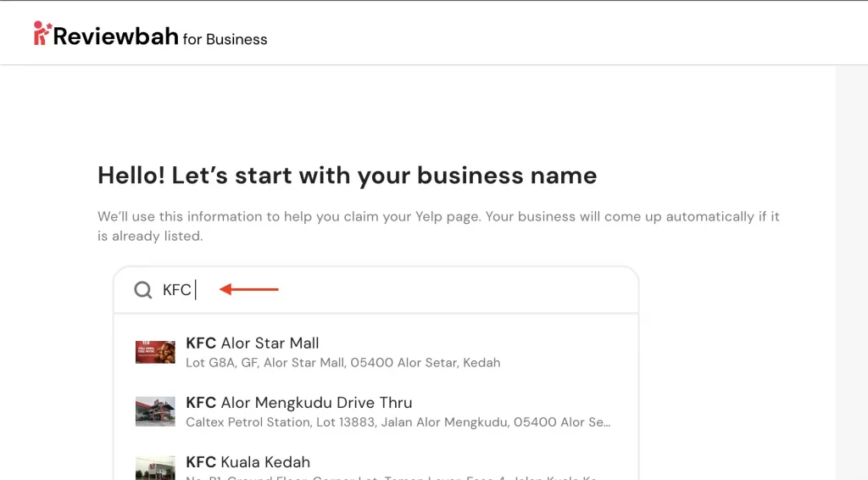868x480 pixels.
Task: Click the "Hello! Let's start" heading
Action: [347, 176]
